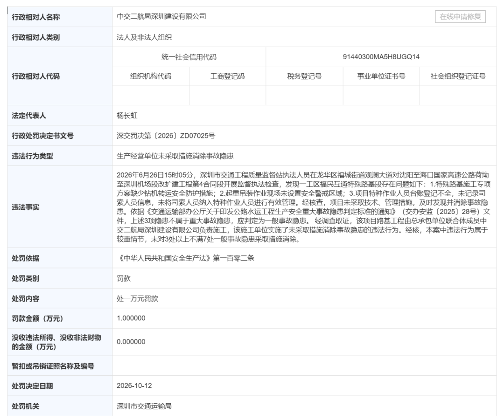Select fine amount 1.000000
Image resolution: width=504 pixels, height=420 pixels.
click(x=131, y=318)
